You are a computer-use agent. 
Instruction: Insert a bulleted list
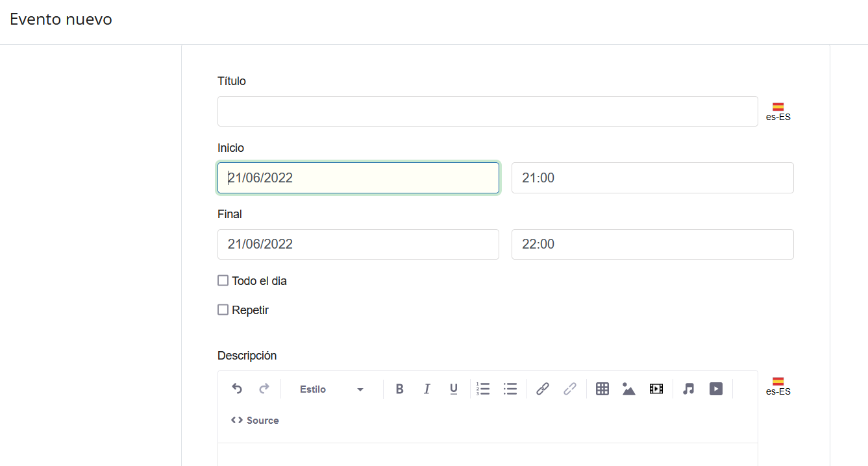point(510,389)
